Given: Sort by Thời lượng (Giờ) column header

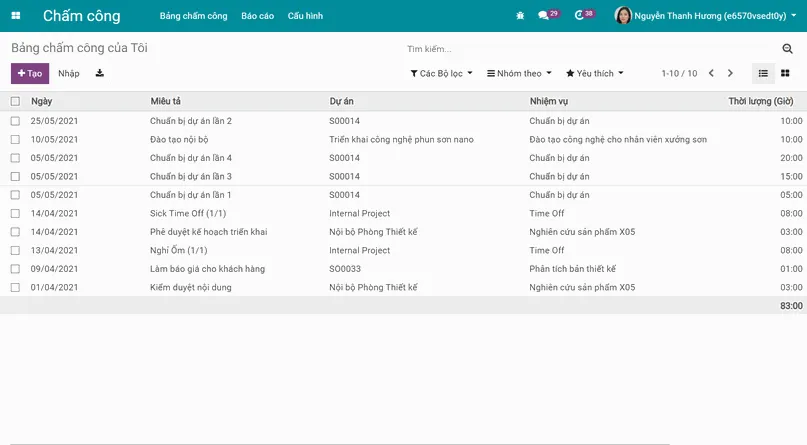Looking at the screenshot, I should pos(761,101).
